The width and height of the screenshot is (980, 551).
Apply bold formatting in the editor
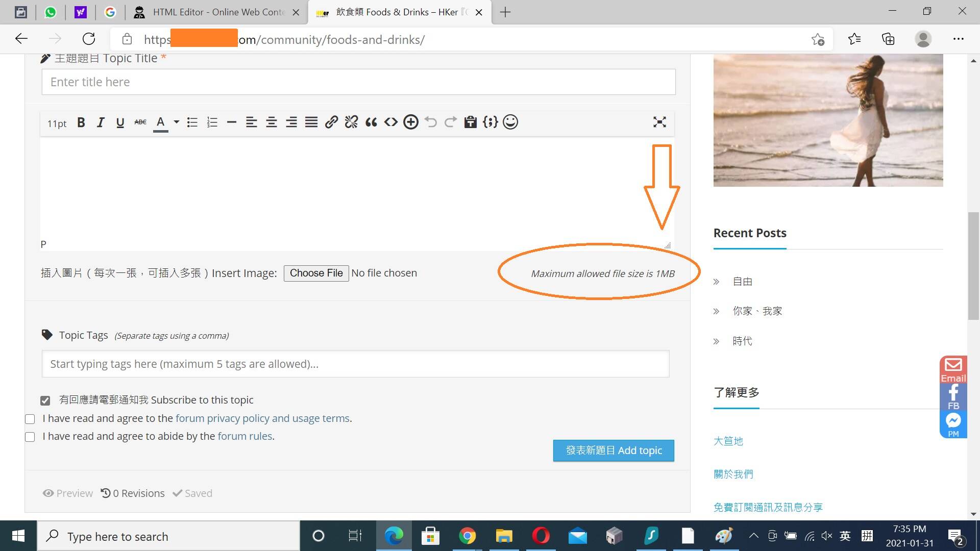81,122
